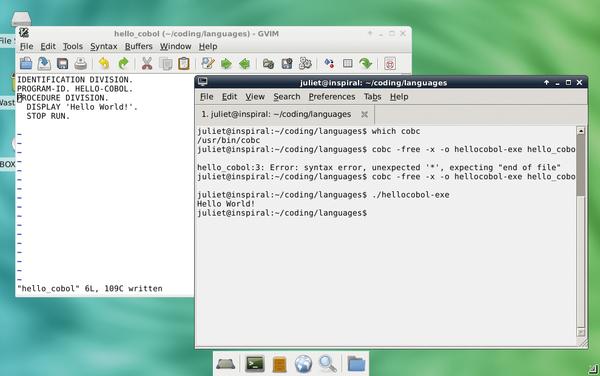The width and height of the screenshot is (600, 376).
Task: Click the show desktop icon in bottom panel
Action: pos(226,363)
